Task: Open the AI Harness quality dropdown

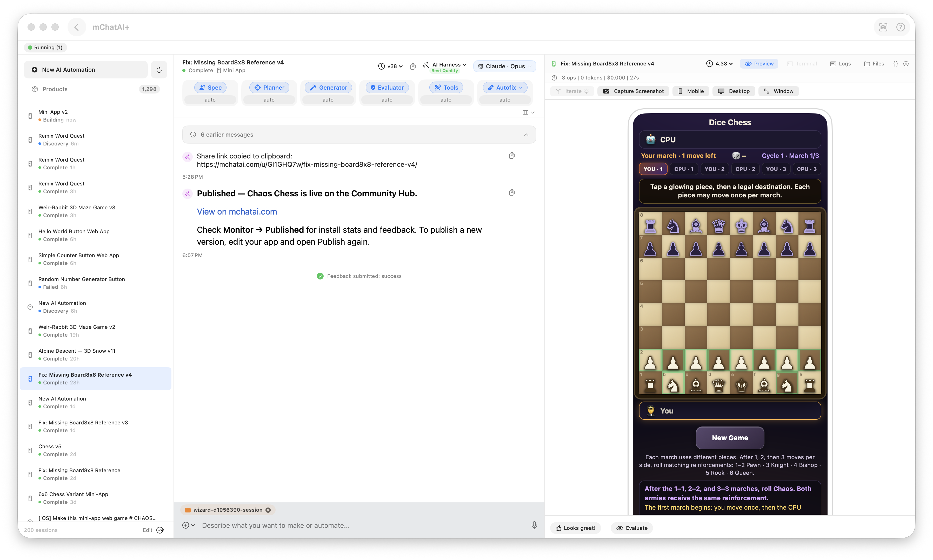Action: 445,67
